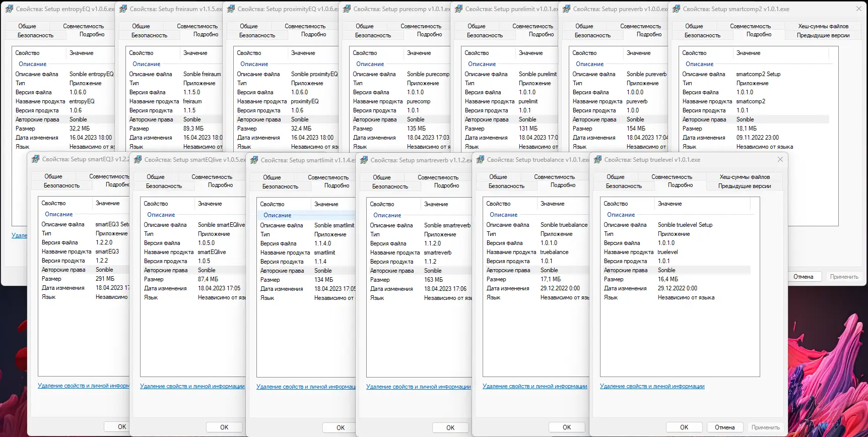This screenshot has width=868, height=437.
Task: Select the "87,4 МБ" size in smartEQlive window
Action: click(x=208, y=279)
